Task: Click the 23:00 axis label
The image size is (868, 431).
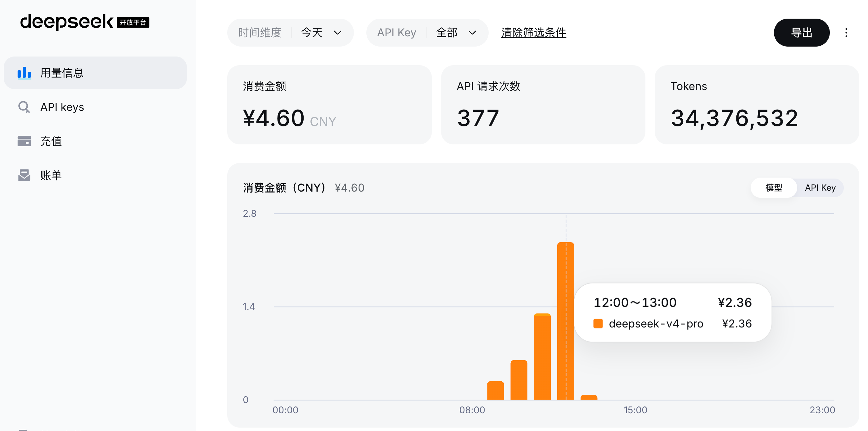Action: tap(822, 410)
